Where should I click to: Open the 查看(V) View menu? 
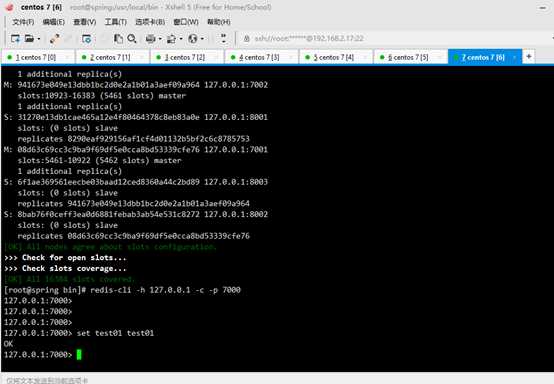pos(84,22)
